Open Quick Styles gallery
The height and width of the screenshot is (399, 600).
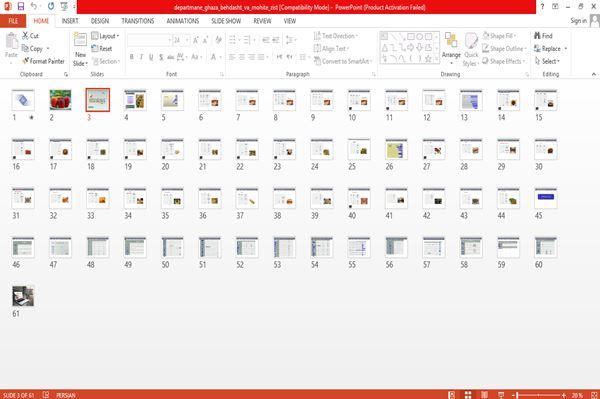click(x=471, y=50)
